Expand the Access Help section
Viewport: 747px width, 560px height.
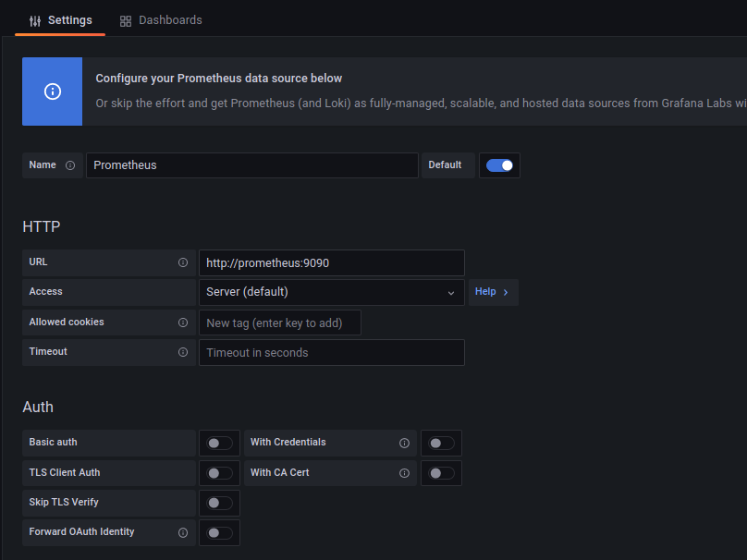point(492,292)
